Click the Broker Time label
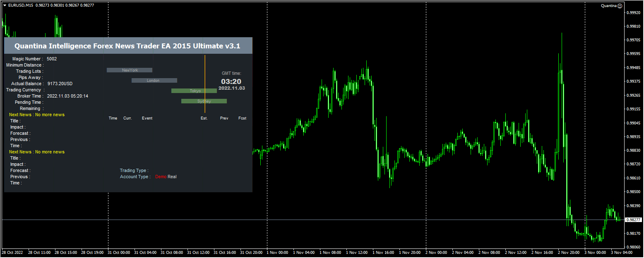 [x=30, y=96]
